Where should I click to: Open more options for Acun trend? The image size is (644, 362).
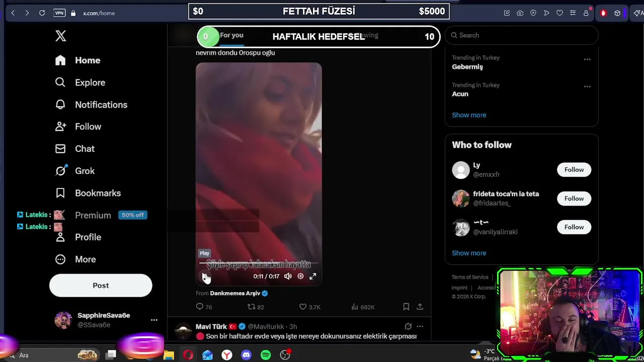click(x=587, y=86)
